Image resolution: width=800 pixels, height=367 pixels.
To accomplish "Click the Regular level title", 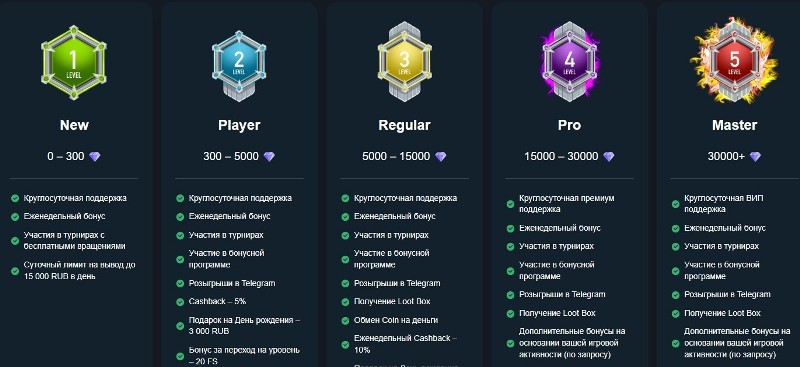I will (x=404, y=125).
